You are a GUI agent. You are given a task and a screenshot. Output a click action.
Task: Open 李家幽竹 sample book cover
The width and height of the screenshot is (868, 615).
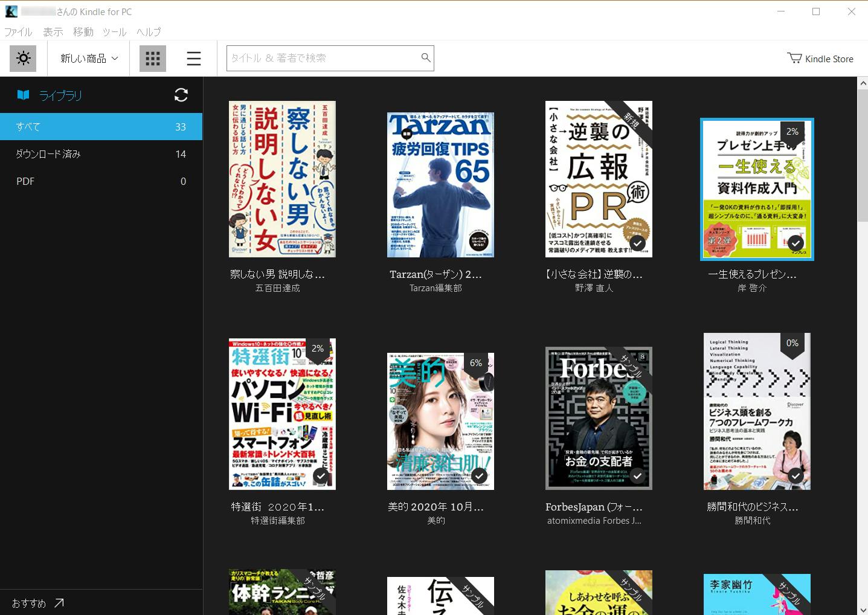pos(757,594)
